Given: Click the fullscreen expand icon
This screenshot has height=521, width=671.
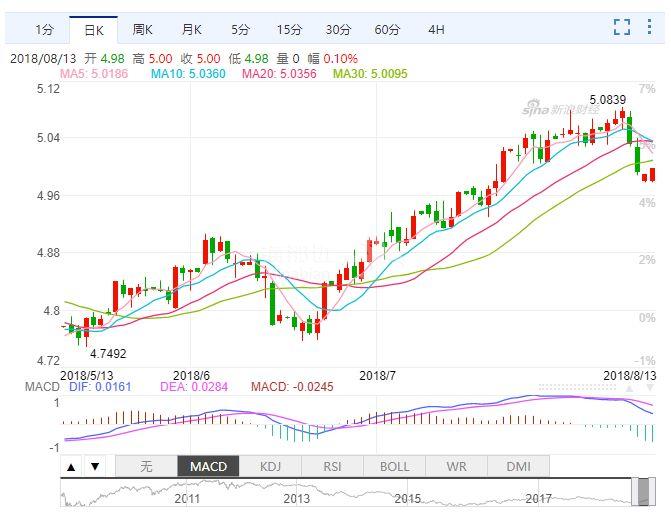Looking at the screenshot, I should (622, 27).
